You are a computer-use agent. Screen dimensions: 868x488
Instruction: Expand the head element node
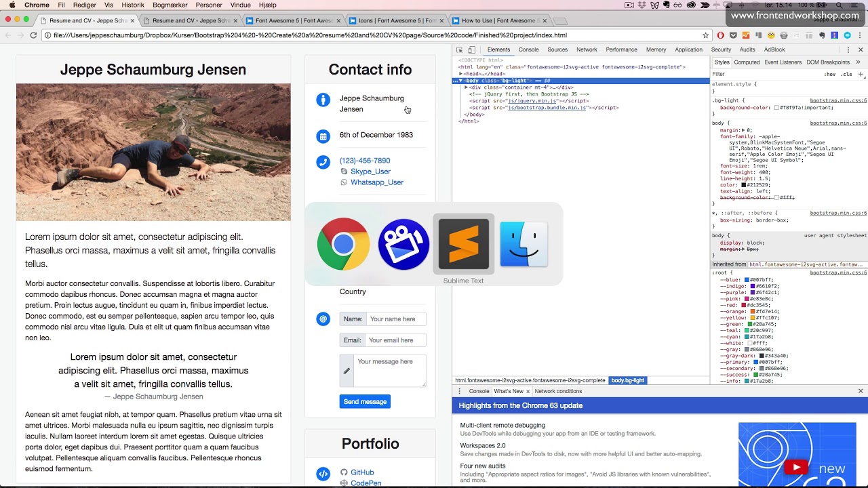(x=461, y=74)
